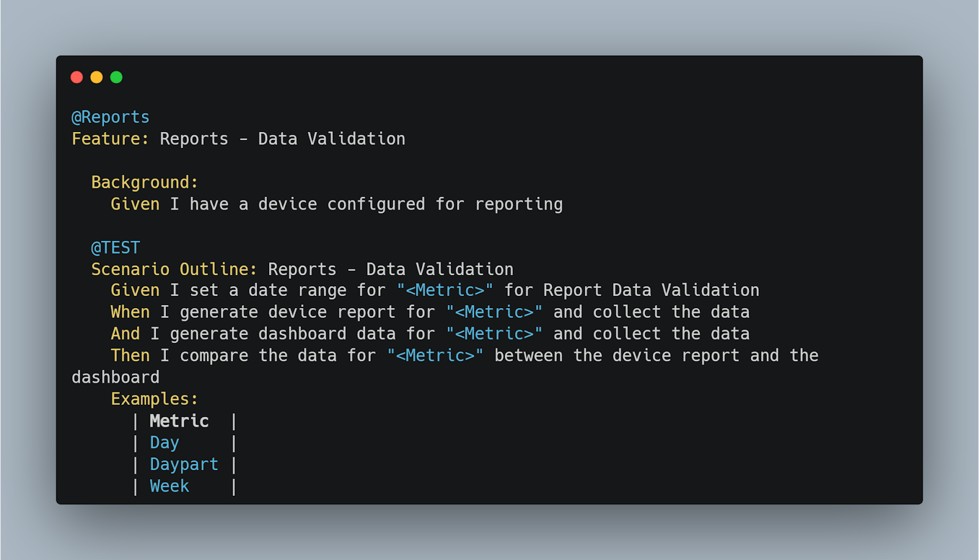Click the @TEST tag
This screenshot has height=560, width=979.
[x=116, y=248]
